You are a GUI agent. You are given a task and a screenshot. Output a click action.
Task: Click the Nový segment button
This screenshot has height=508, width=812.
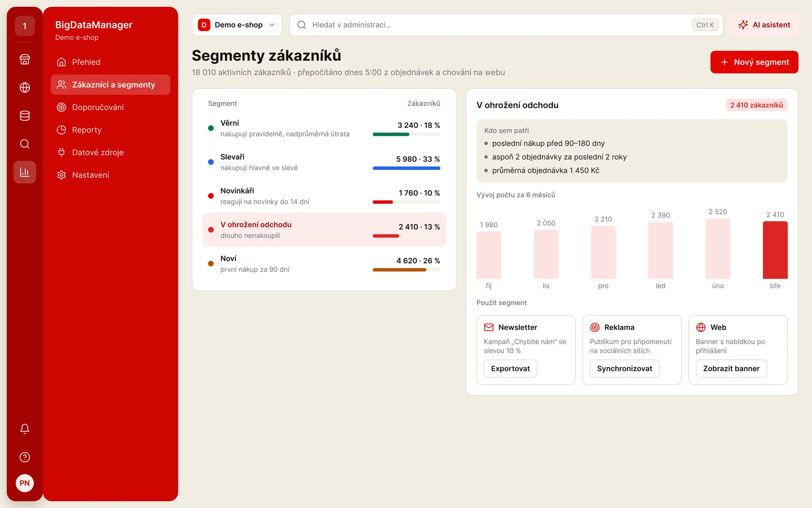[x=754, y=62]
